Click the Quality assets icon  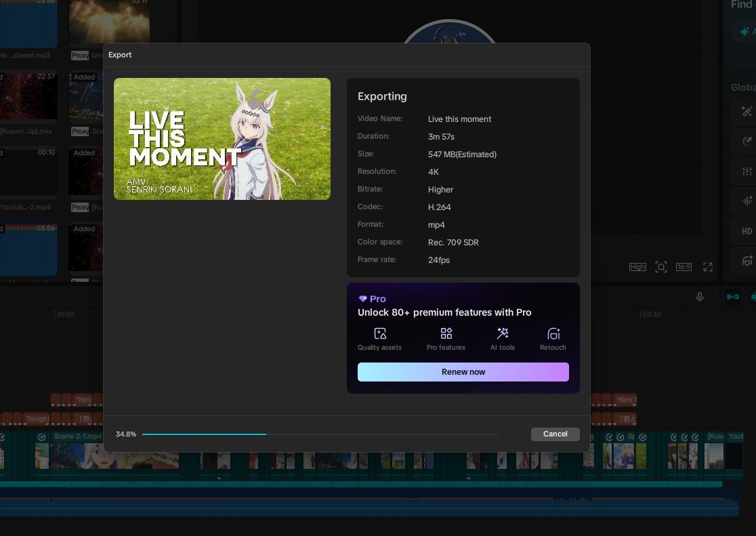[379, 333]
